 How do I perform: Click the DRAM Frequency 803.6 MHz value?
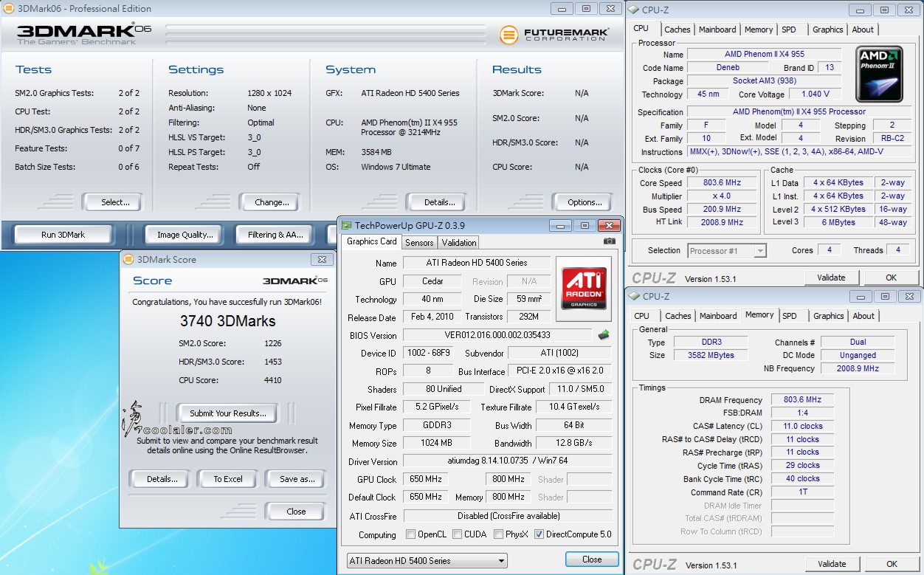(x=802, y=399)
